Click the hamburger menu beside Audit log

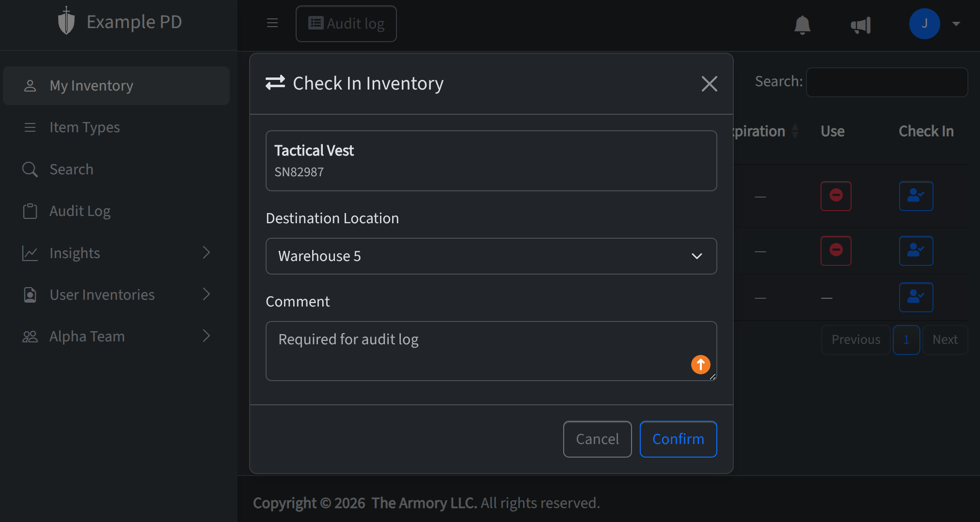(272, 23)
